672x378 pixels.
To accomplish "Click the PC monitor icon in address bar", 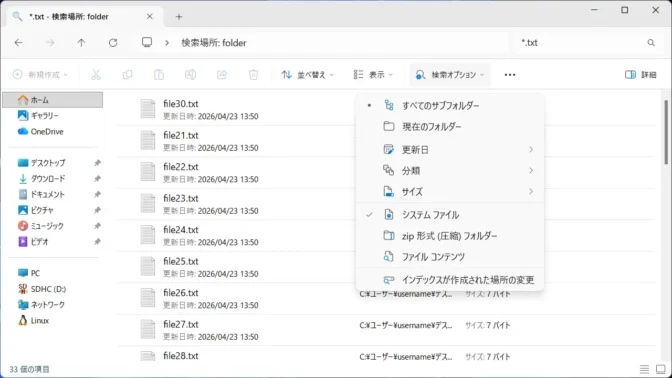I will (147, 42).
